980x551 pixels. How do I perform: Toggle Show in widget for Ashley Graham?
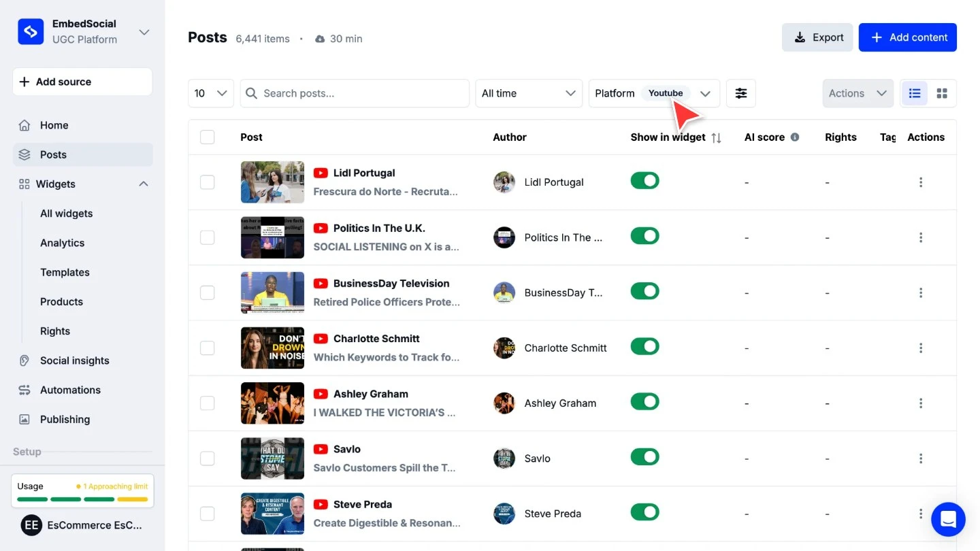pos(645,401)
